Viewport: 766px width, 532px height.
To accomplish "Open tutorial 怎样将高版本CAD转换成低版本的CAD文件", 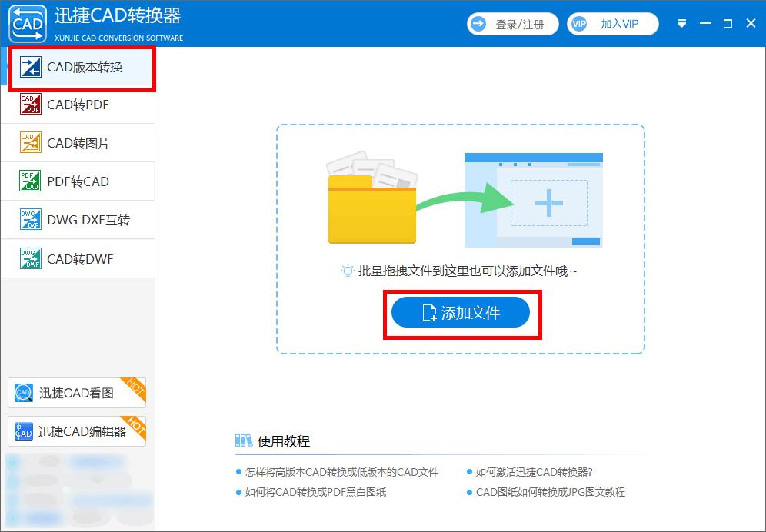I will [341, 472].
